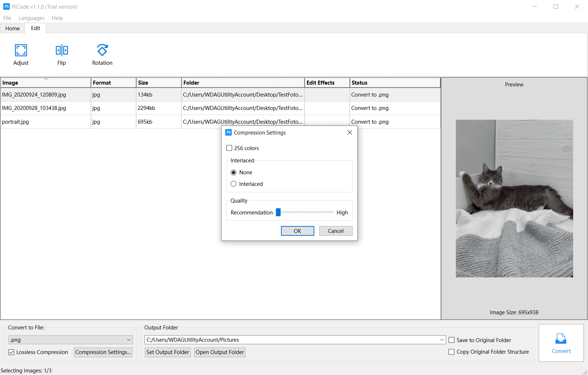
Task: Sort by the Status column header
Action: pos(395,83)
